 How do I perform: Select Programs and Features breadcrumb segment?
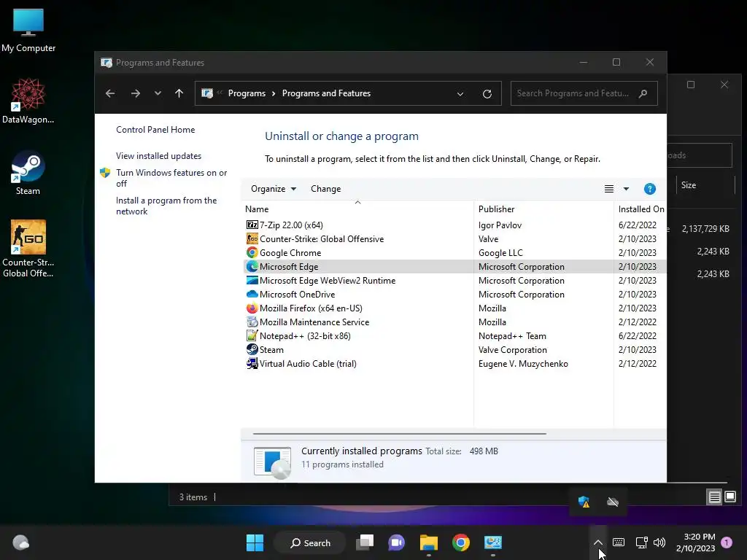click(326, 93)
